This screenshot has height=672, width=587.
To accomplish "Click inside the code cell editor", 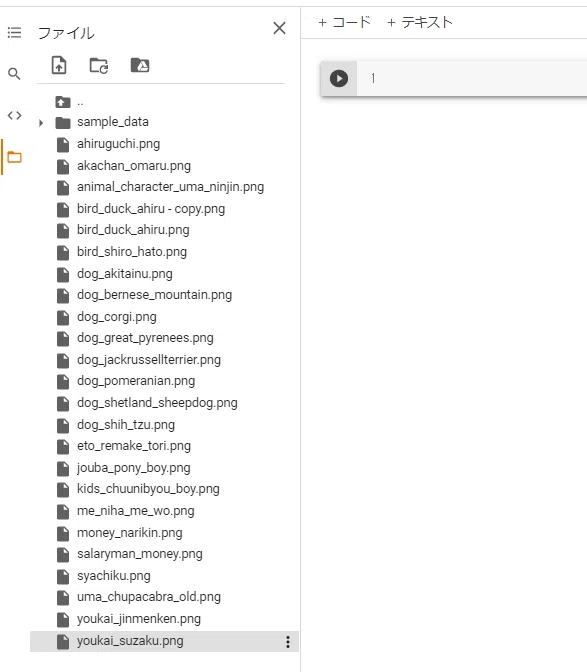I will click(472, 78).
